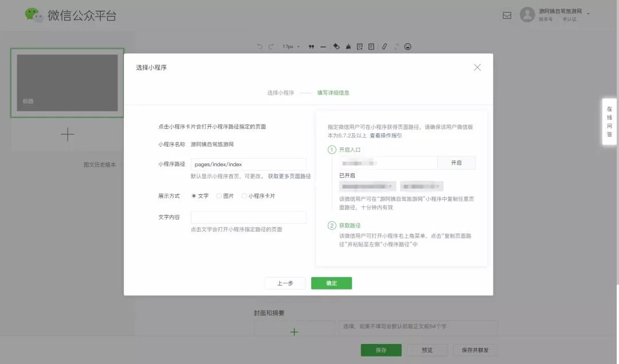Click the 微信公众平台 title text
The image size is (619, 364).
coord(82,15)
